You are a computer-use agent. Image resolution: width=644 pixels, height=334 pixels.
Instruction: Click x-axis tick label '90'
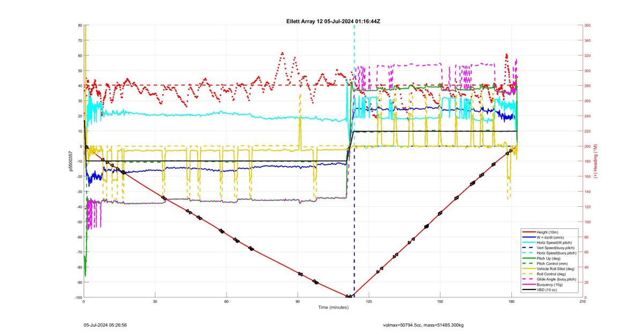298,301
